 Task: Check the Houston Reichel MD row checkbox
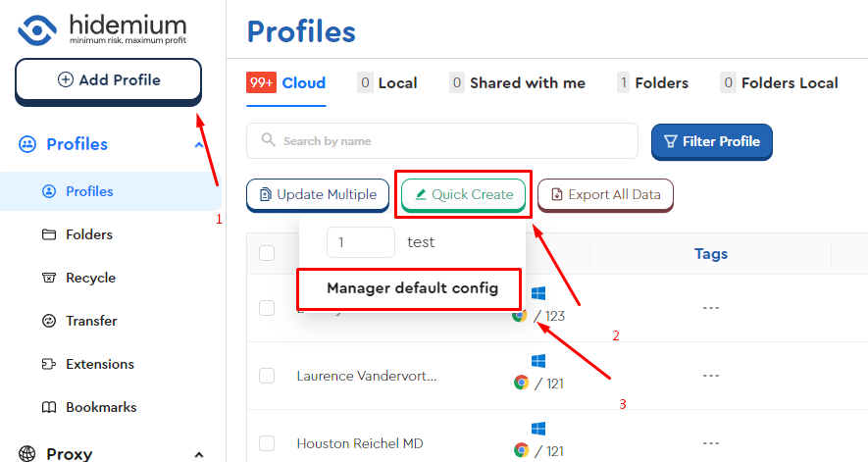pos(267,443)
